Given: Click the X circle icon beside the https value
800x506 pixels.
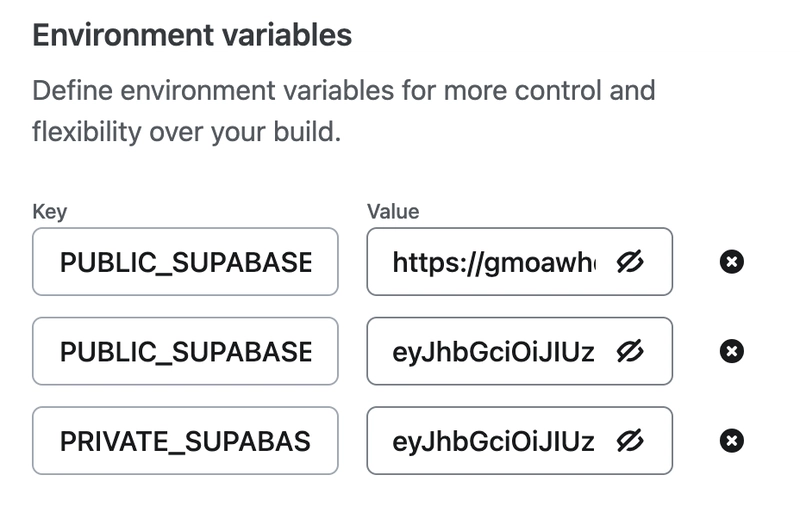Looking at the screenshot, I should pyautogui.click(x=732, y=262).
